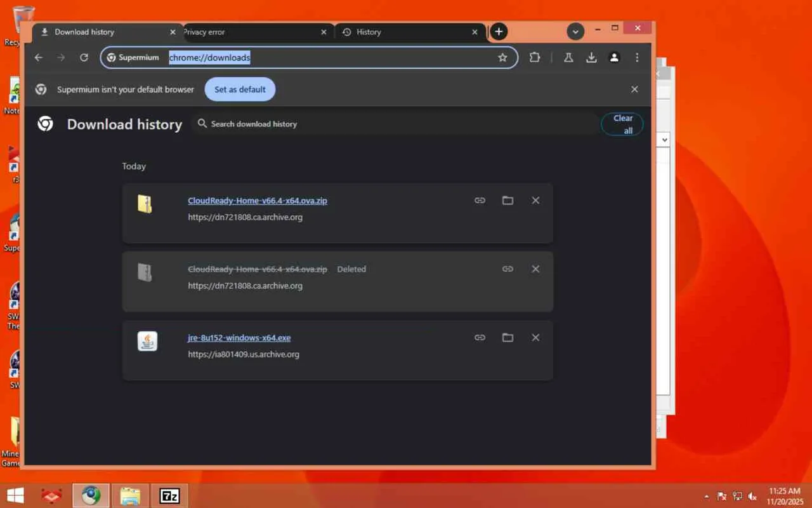Click the zip file icon of first download

(145, 204)
